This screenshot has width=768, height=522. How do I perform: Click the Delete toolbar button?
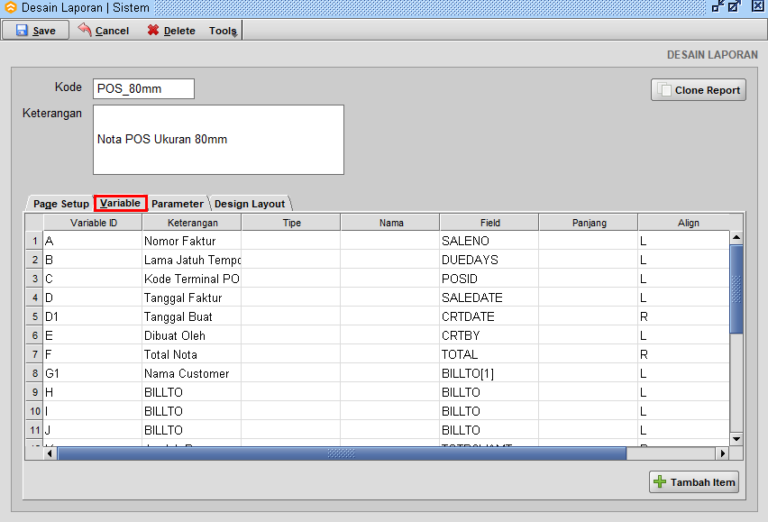tap(171, 30)
